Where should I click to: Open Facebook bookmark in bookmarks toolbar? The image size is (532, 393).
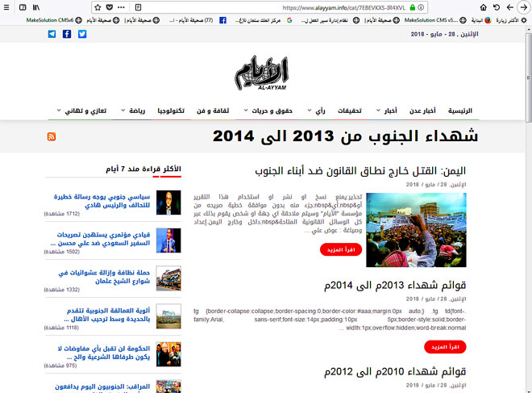[x=222, y=20]
